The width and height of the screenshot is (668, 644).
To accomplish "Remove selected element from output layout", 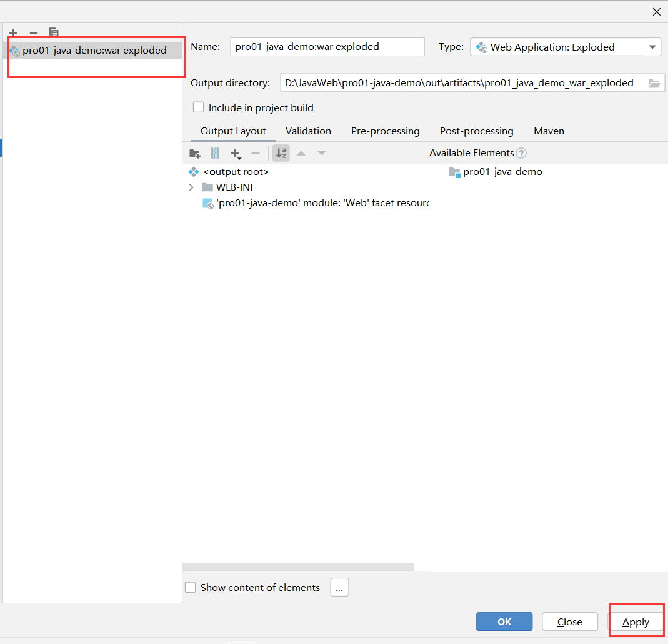I will 256,153.
